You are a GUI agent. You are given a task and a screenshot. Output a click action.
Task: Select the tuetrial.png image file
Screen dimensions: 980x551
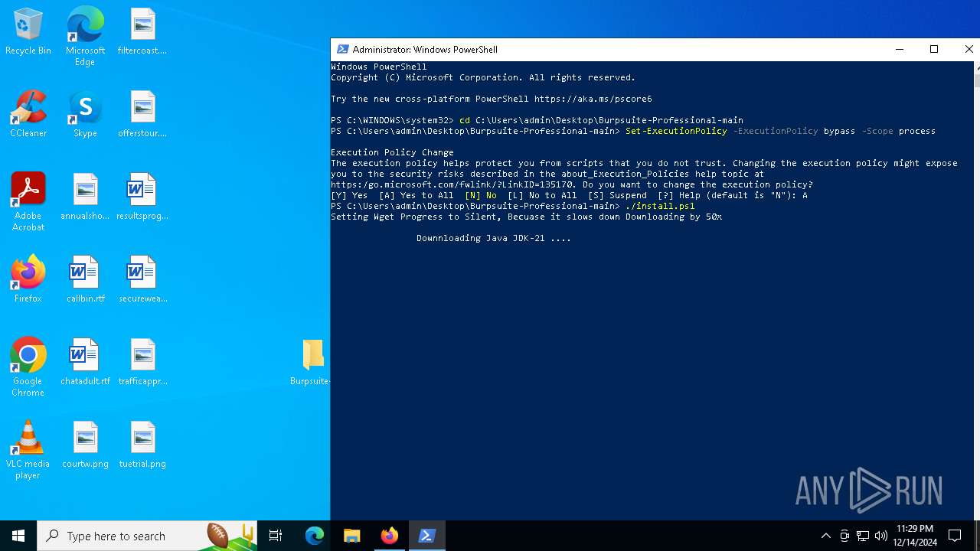pos(142,445)
